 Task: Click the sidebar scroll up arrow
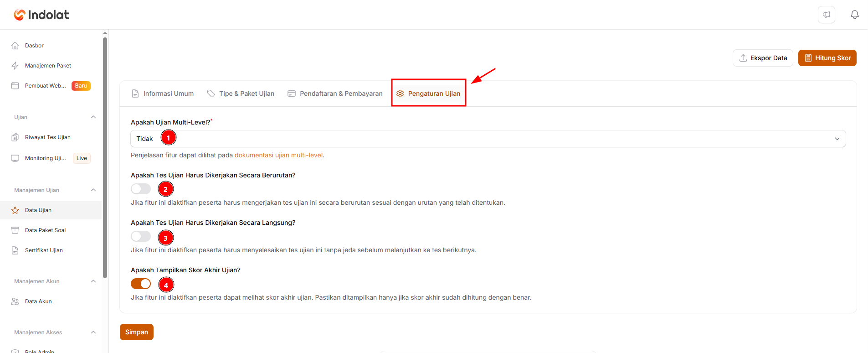pos(105,33)
